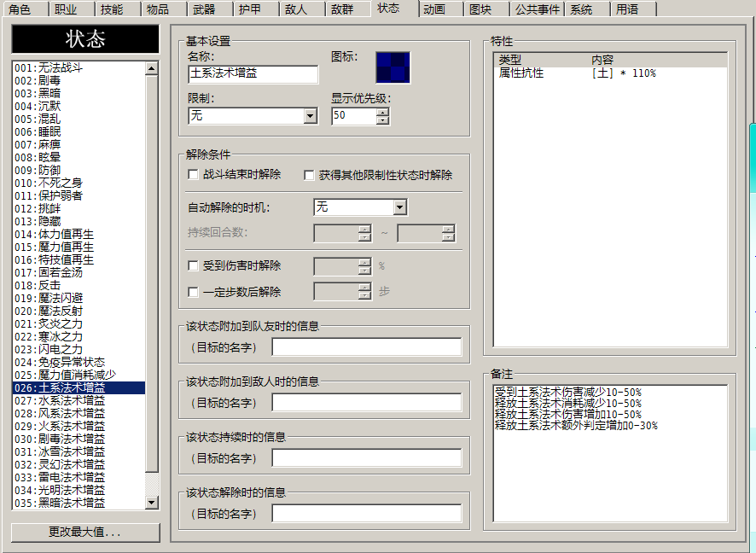The image size is (756, 553).
Task: Select state 003:黑暗
Action: tap(79, 94)
